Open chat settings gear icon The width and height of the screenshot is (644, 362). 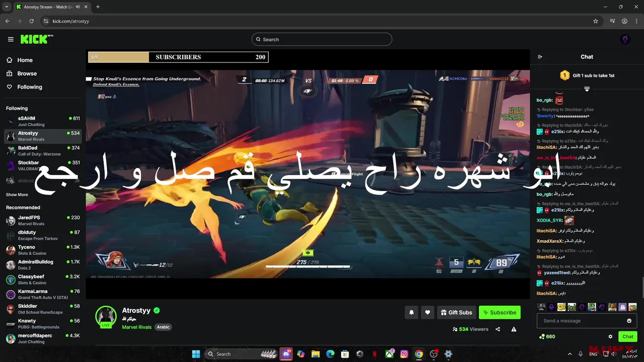pos(610,336)
